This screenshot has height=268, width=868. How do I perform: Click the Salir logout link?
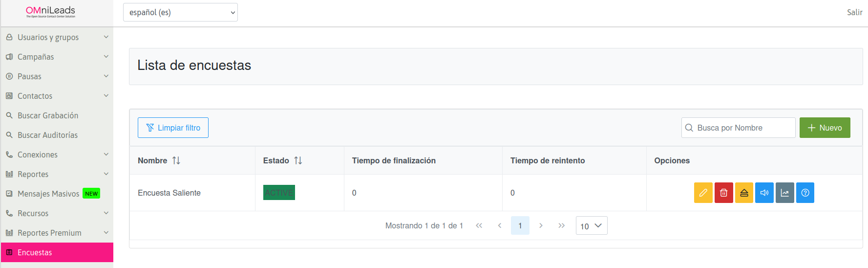854,12
